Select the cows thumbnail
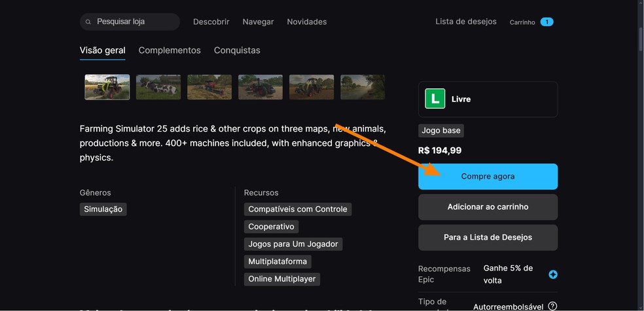The image size is (644, 311). 158,87
